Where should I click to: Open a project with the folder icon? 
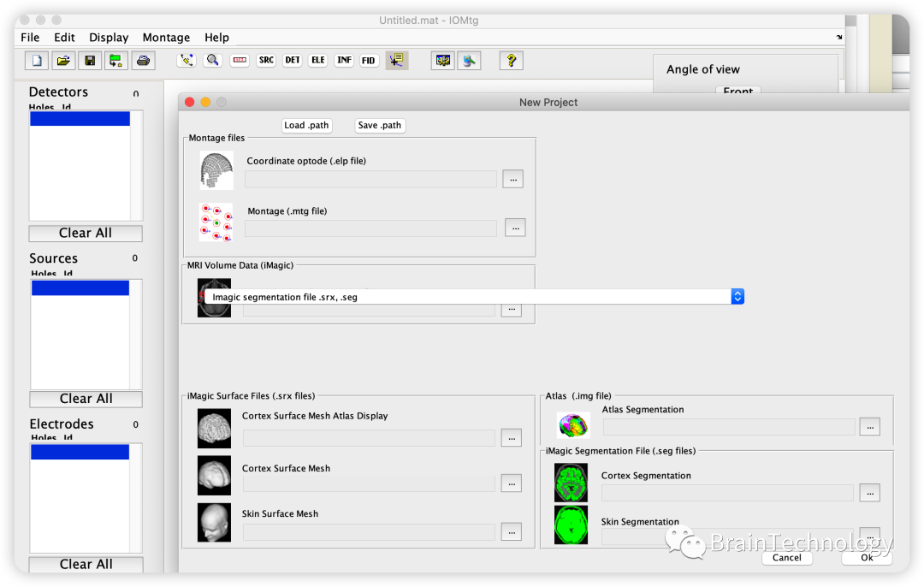(63, 60)
